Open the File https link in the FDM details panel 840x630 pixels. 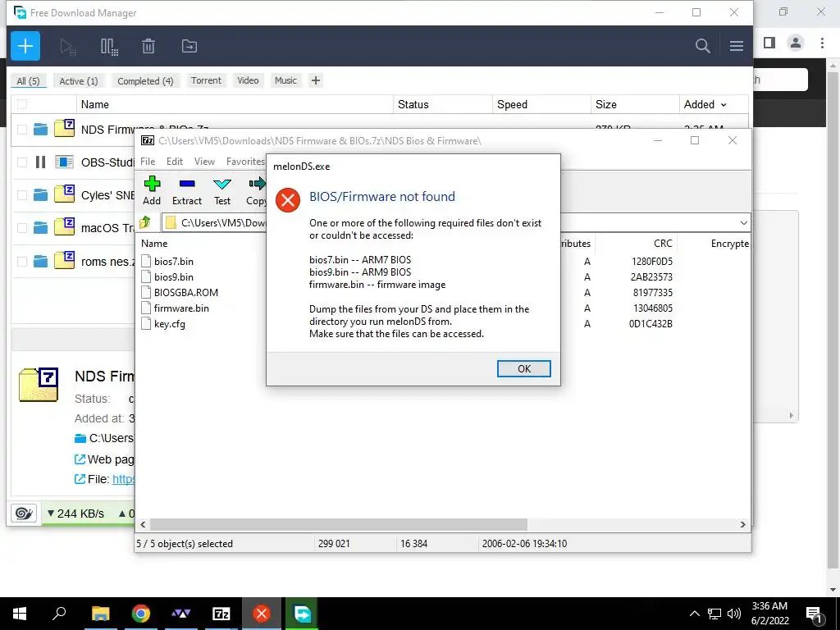[x=123, y=479]
